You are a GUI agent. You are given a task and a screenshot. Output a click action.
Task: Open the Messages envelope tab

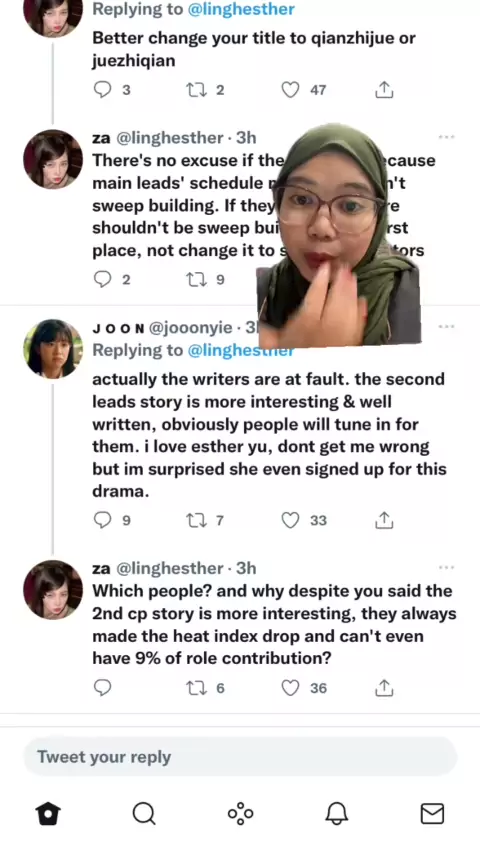tap(432, 814)
